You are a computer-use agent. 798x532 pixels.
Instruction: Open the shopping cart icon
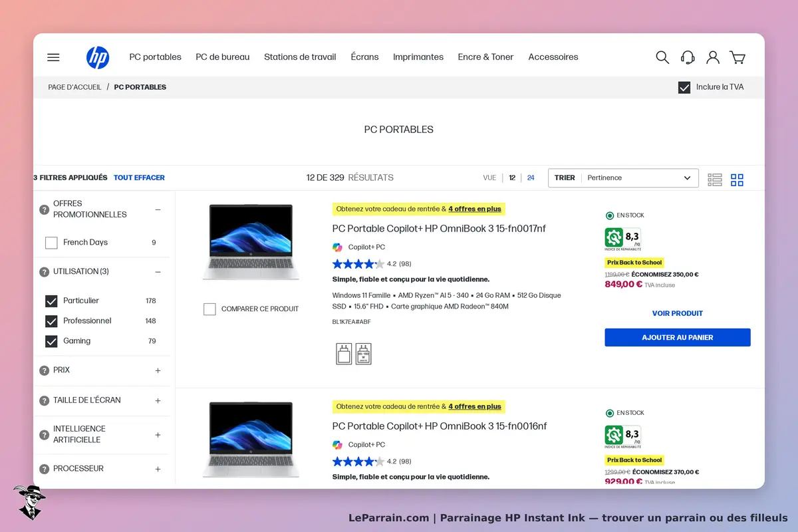737,57
